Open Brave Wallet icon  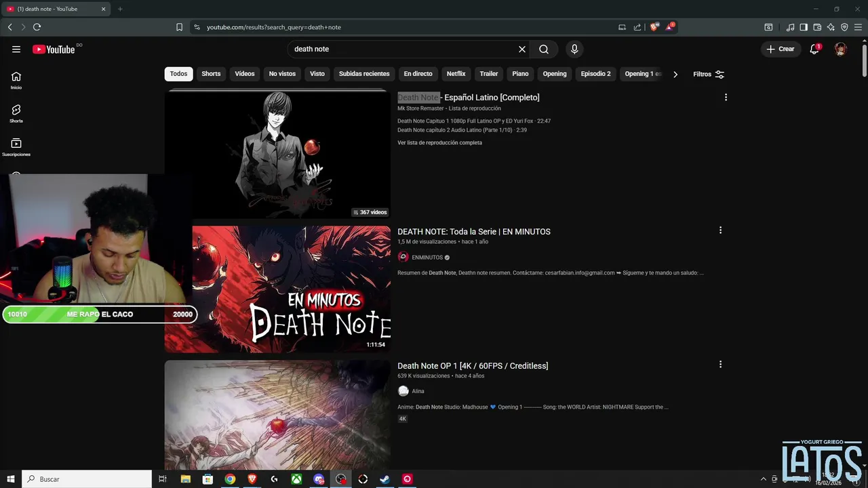click(817, 27)
